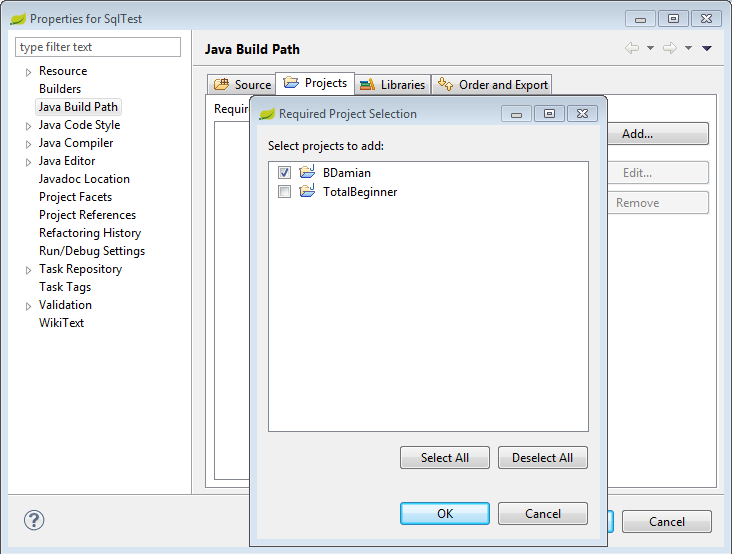This screenshot has height=554, width=732.
Task: Select Java Build Path tree item
Action: pos(78,107)
